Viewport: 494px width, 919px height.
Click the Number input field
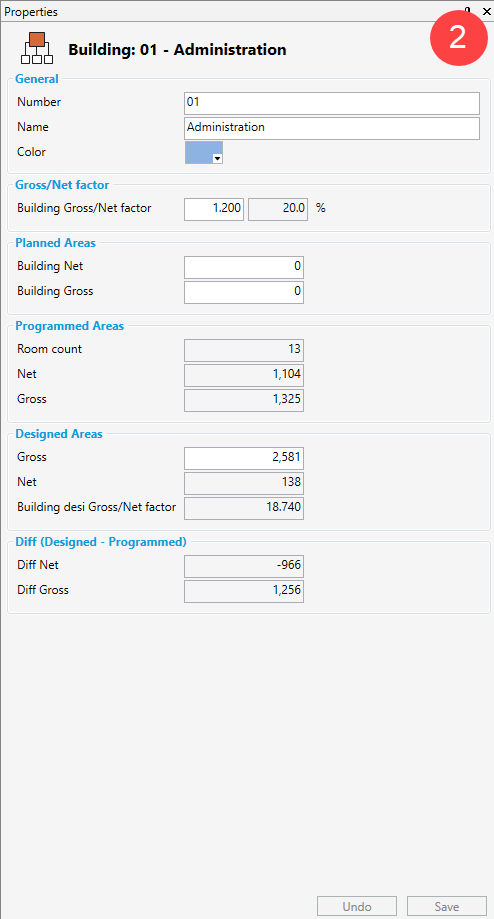coord(332,103)
